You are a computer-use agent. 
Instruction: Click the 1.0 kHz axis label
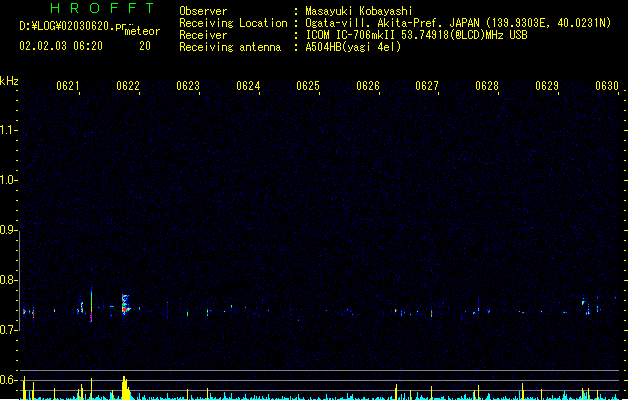[7, 180]
